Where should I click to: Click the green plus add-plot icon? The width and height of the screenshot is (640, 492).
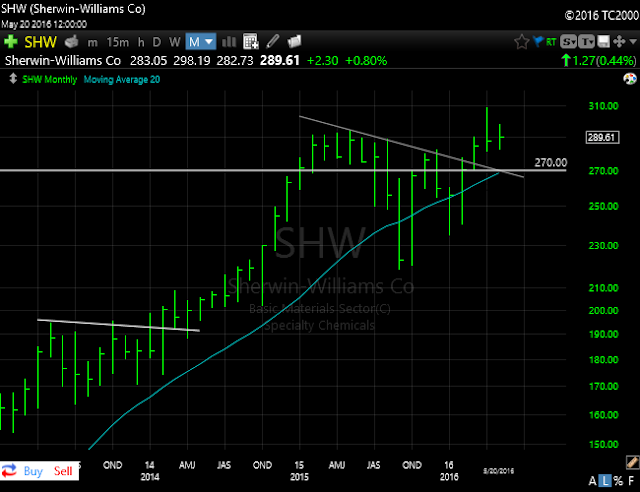pos(11,42)
